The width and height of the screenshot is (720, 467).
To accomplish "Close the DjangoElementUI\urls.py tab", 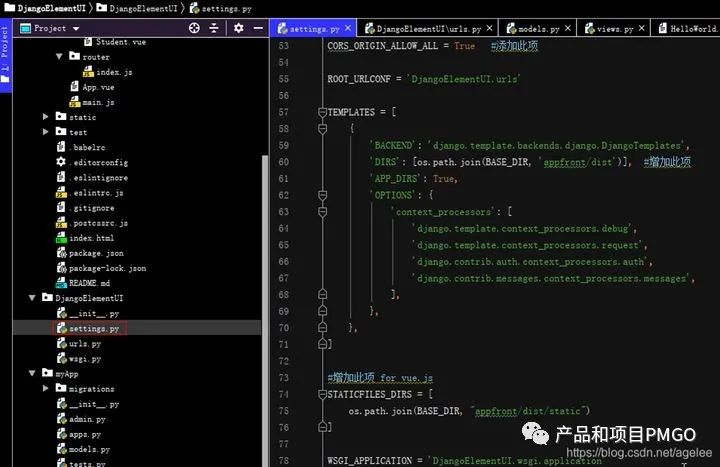I will click(489, 28).
